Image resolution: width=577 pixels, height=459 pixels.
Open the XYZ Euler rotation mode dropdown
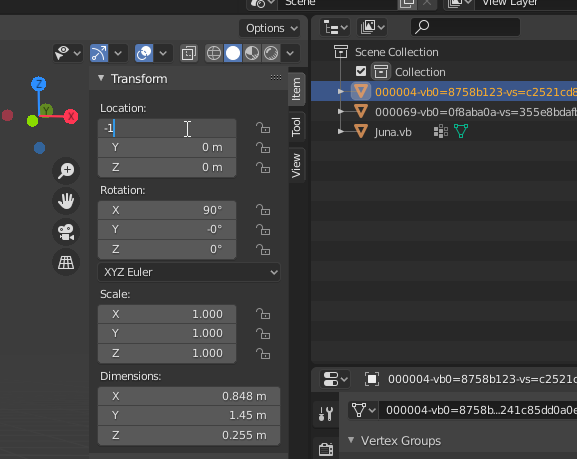[x=189, y=272]
